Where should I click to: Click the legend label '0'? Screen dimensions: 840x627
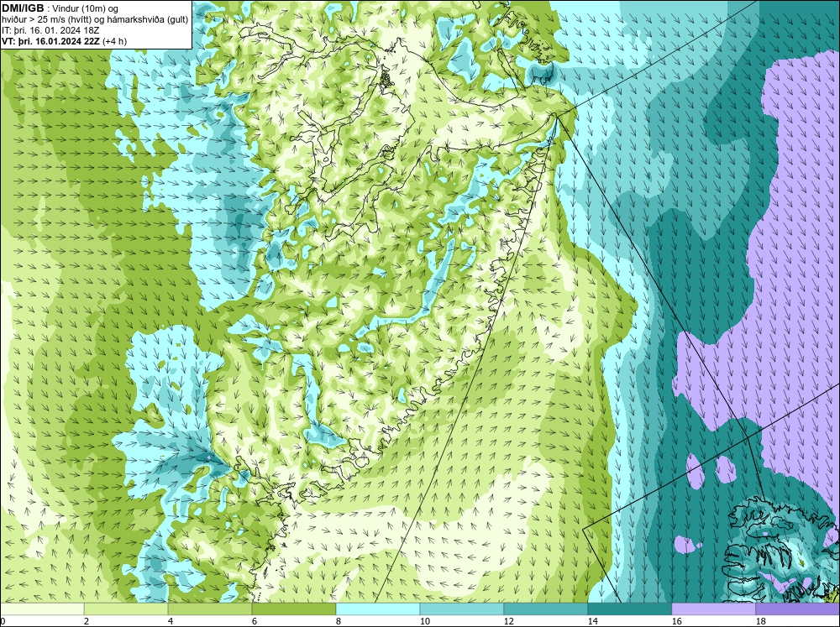pos(3,621)
